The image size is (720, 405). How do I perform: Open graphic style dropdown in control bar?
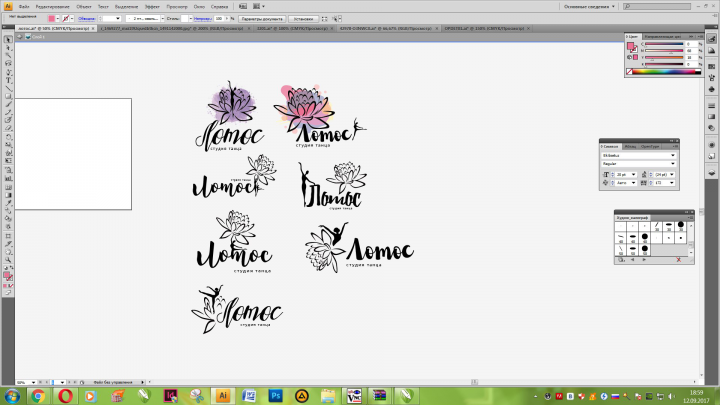pos(191,19)
